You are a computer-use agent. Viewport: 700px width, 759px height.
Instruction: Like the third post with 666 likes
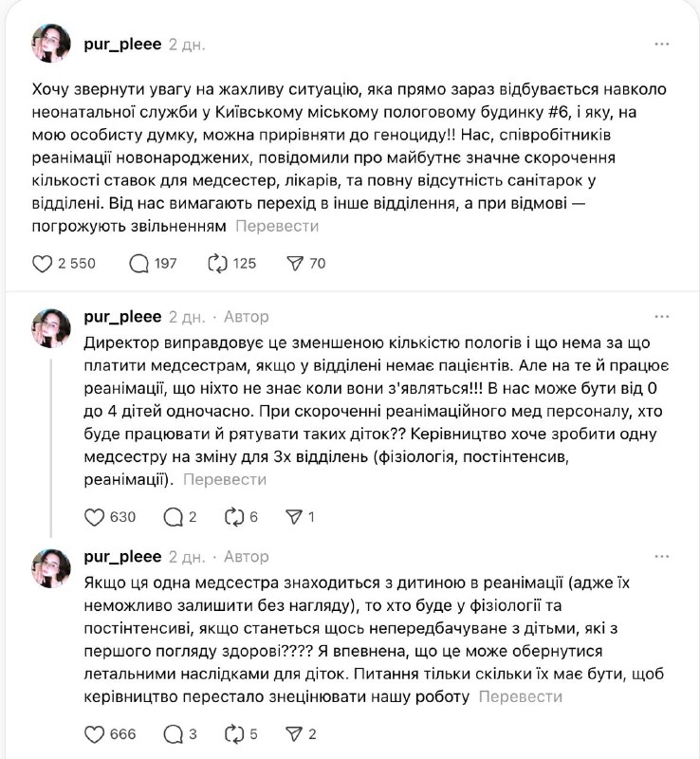[x=95, y=734]
